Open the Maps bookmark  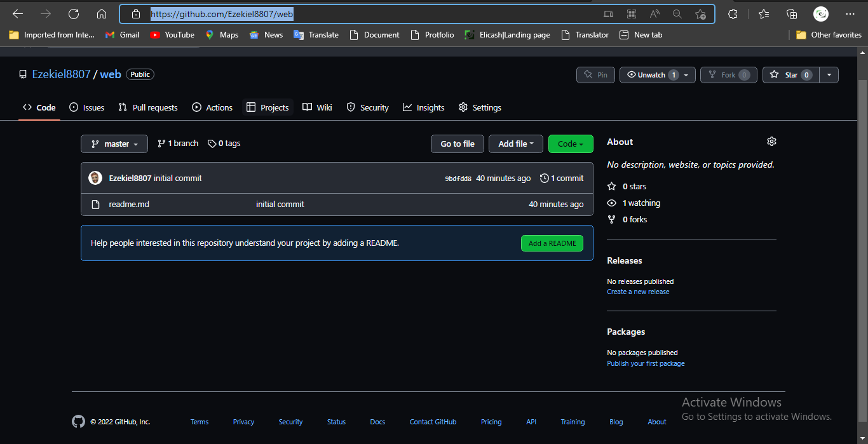pos(222,35)
